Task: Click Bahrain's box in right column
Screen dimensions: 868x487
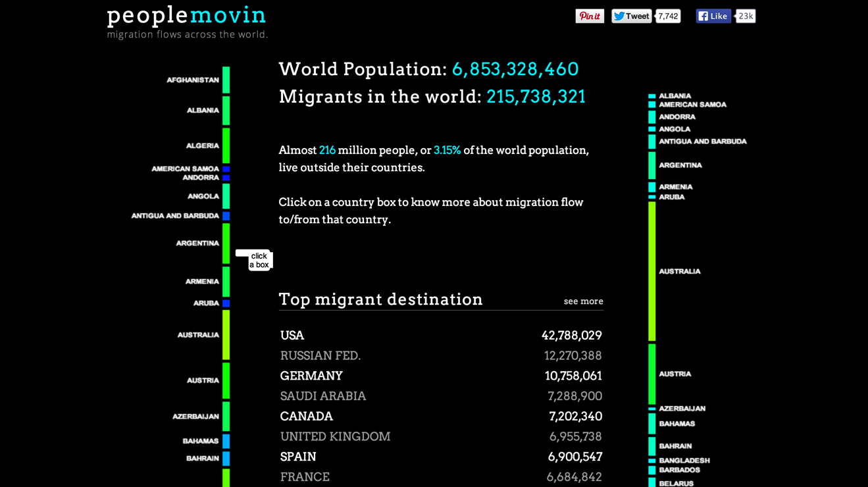Action: (652, 446)
